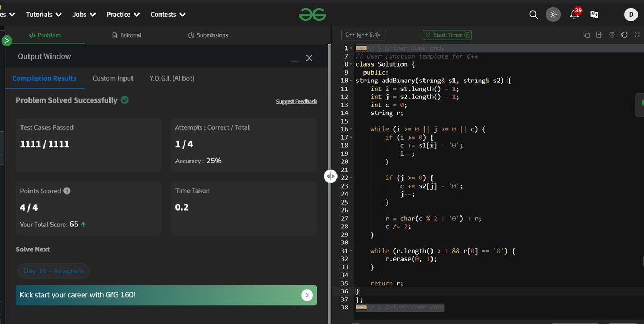Viewport: 644px width, 324px height.
Task: Open the language translate icon
Action: pos(594,15)
